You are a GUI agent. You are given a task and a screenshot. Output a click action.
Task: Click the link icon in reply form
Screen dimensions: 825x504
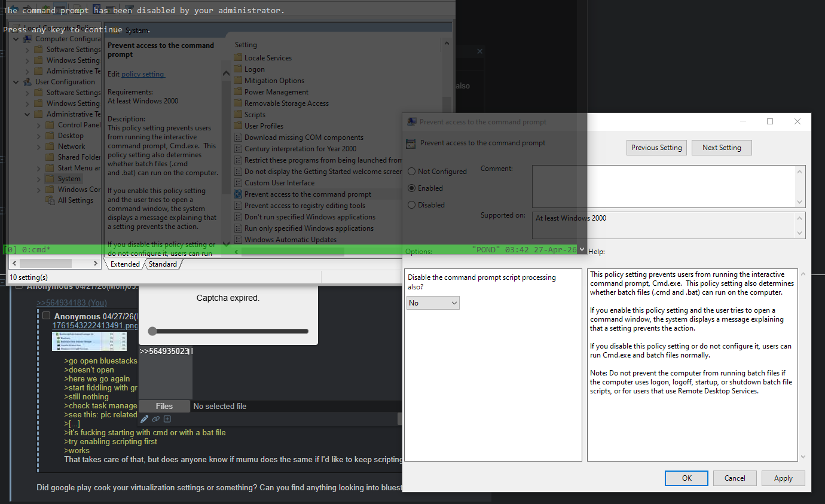point(155,419)
